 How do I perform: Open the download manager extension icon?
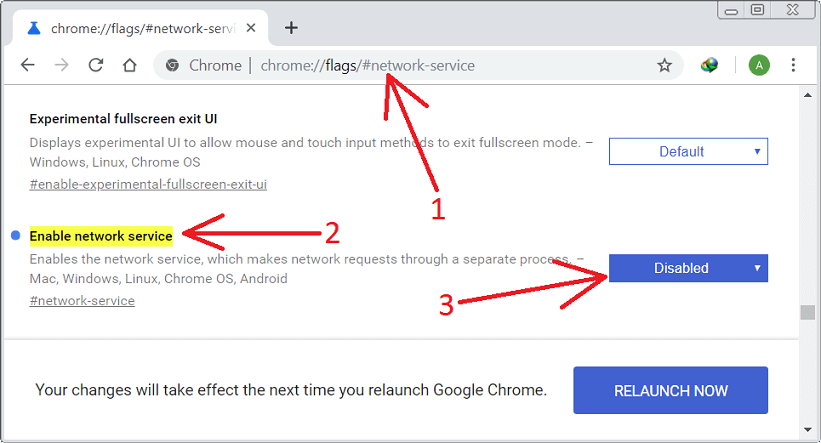coord(709,65)
